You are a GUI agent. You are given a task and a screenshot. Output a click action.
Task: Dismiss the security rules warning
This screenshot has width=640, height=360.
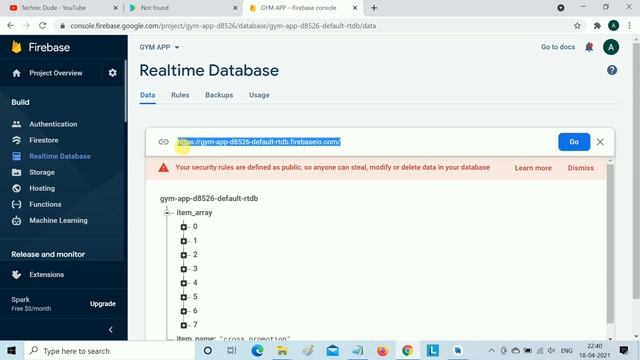580,168
